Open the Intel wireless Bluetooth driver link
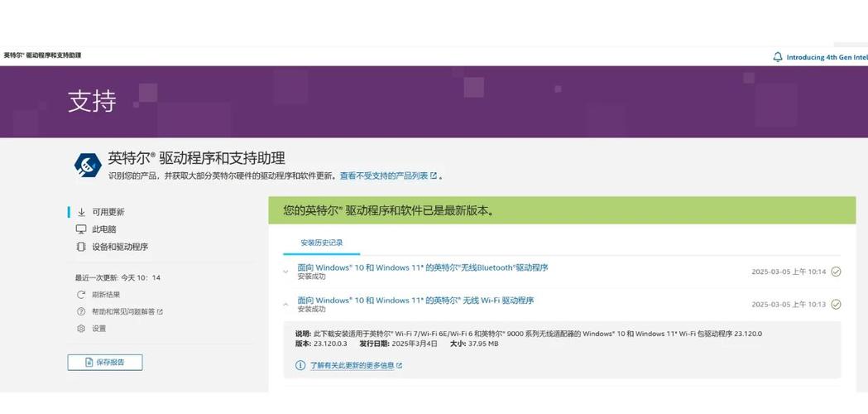Image resolution: width=868 pixels, height=414 pixels. (423, 267)
